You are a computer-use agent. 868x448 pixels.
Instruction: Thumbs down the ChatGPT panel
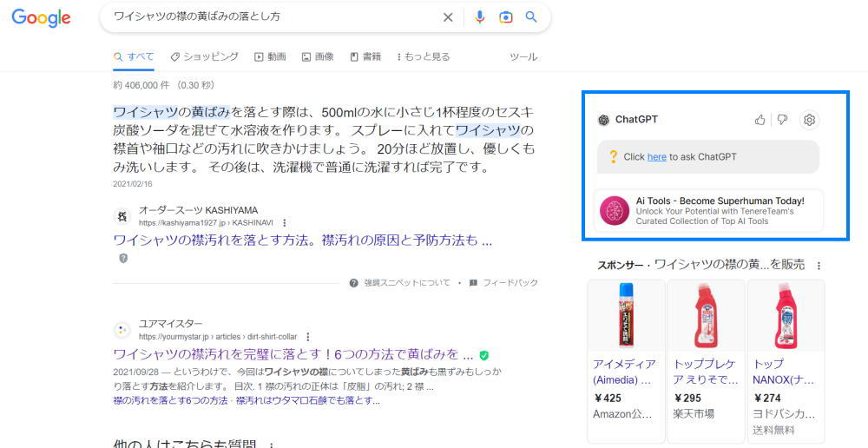tap(782, 120)
